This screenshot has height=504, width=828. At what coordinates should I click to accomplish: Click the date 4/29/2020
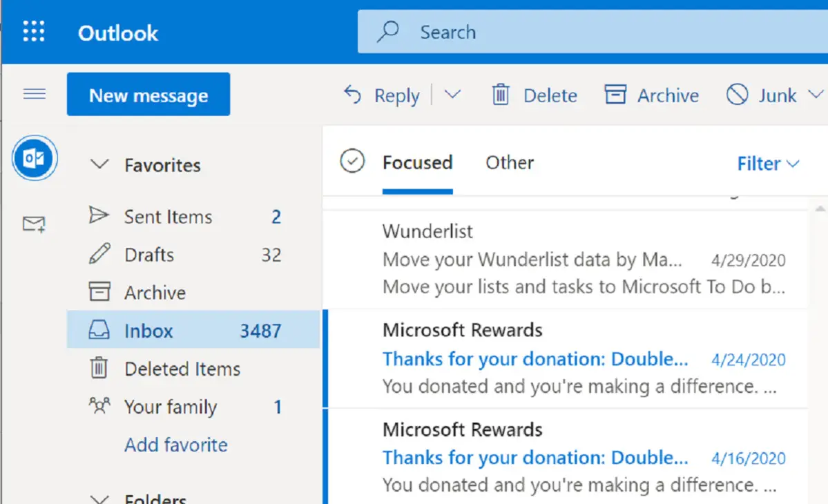click(749, 260)
